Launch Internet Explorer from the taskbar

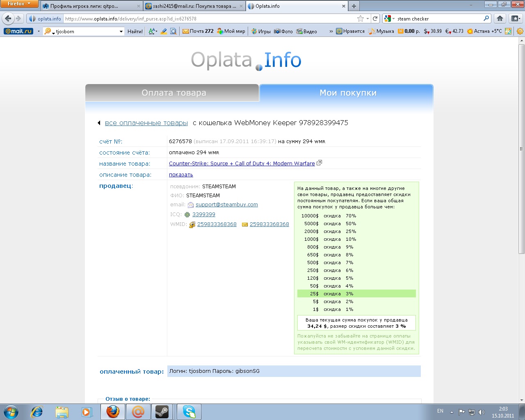(37, 412)
